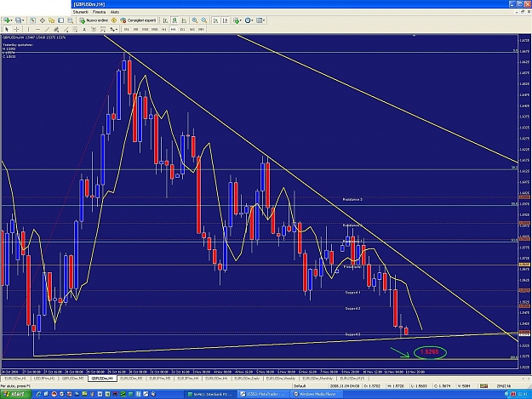Open the EURUSDm,Weekly chart tab
532x399 pixels.
[281, 379]
